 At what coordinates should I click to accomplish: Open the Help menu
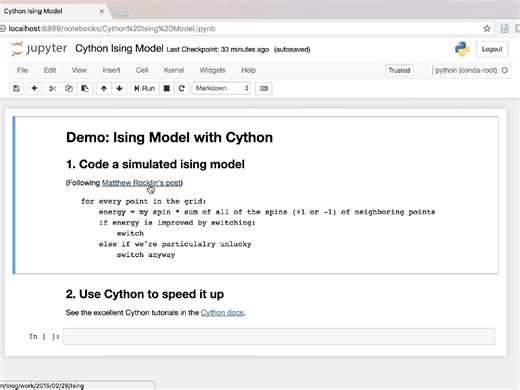coord(248,70)
